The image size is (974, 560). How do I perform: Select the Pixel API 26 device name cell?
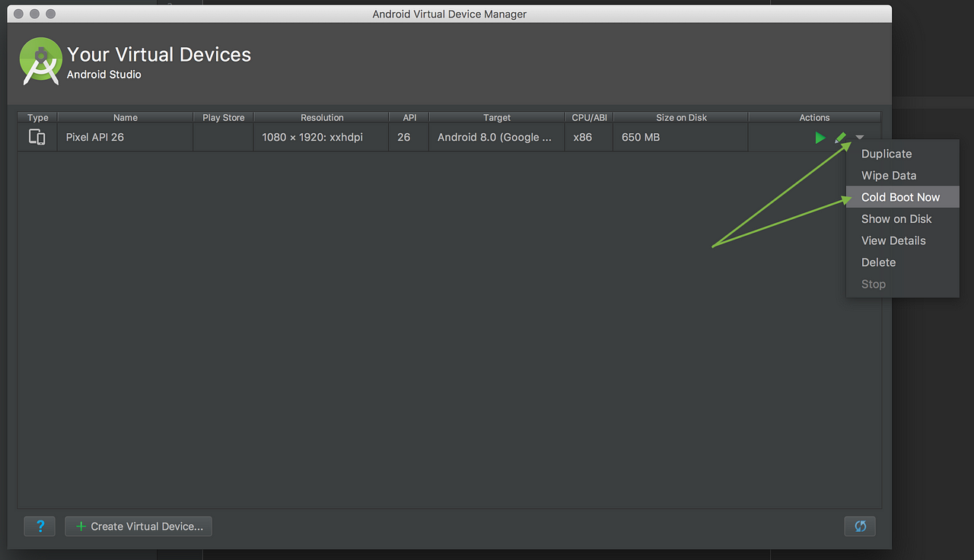click(126, 138)
